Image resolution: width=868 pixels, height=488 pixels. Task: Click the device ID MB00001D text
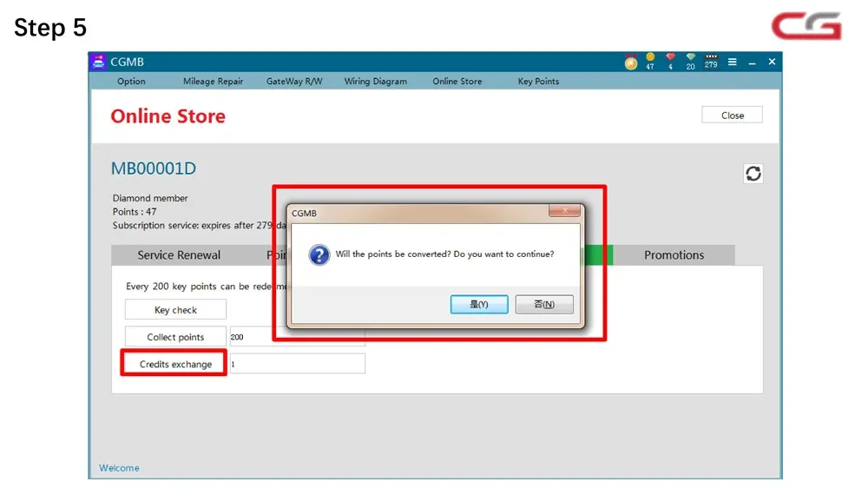(x=154, y=168)
